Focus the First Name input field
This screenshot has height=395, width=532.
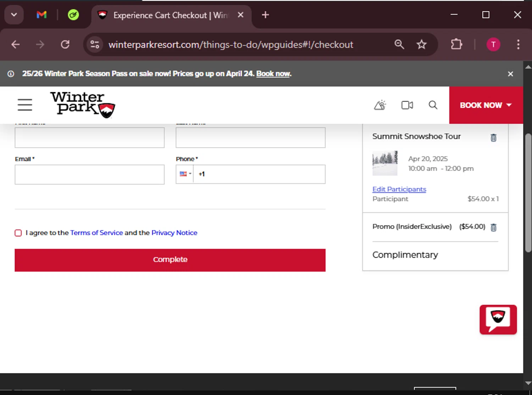tap(89, 138)
